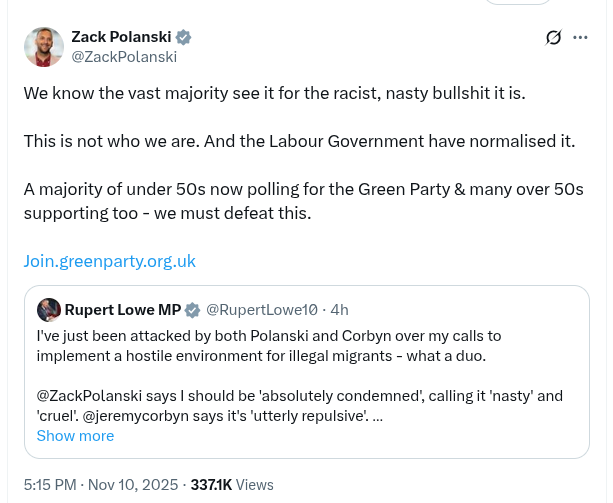Open the three-dot More options menu
This screenshot has width=613, height=503.
click(581, 38)
